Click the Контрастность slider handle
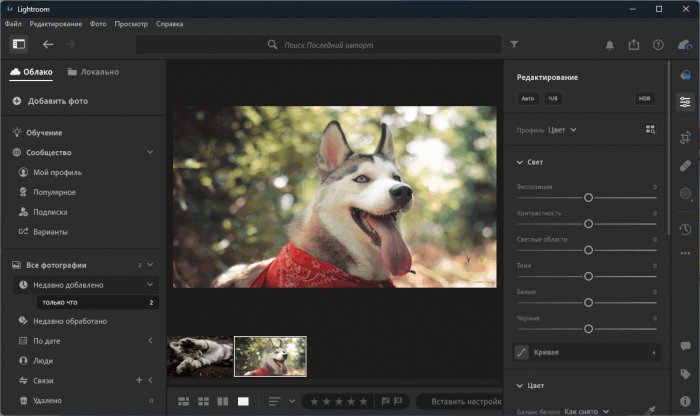This screenshot has height=416, width=700. point(588,224)
